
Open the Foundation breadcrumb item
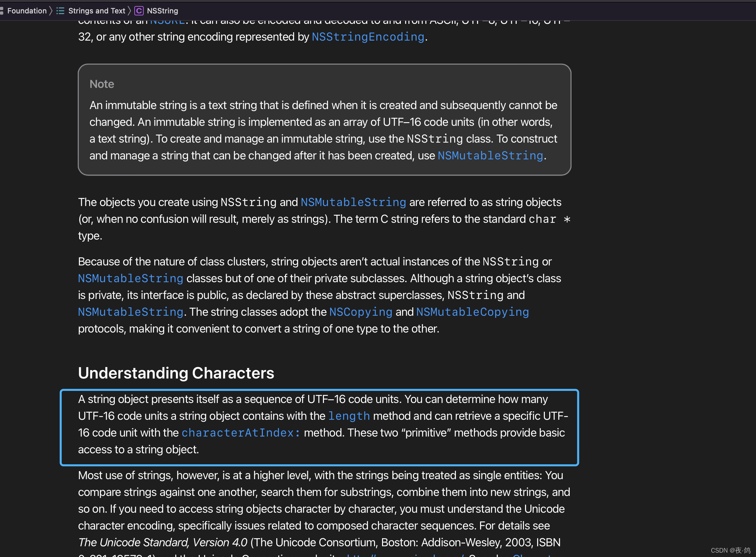click(27, 11)
